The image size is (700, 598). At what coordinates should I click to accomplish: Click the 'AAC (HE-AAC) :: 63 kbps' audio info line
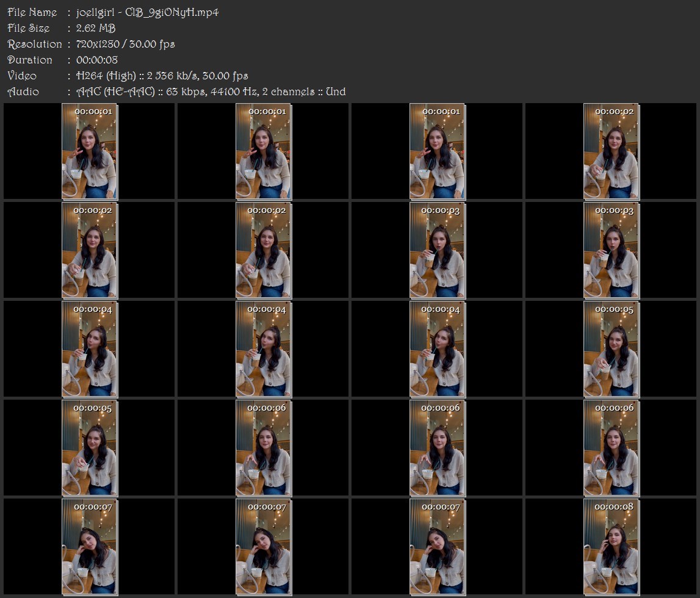tap(211, 92)
